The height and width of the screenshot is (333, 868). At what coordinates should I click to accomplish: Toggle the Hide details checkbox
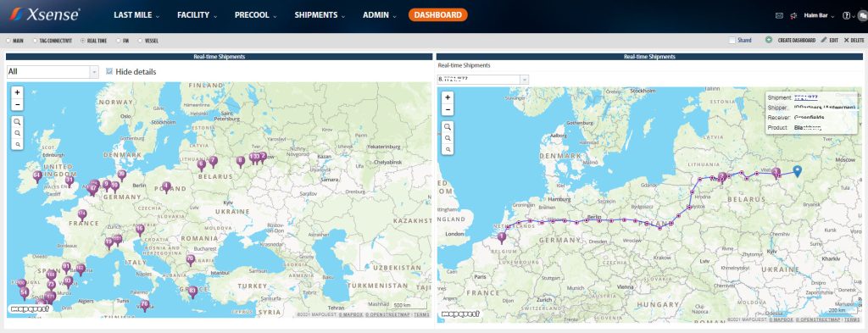click(109, 71)
